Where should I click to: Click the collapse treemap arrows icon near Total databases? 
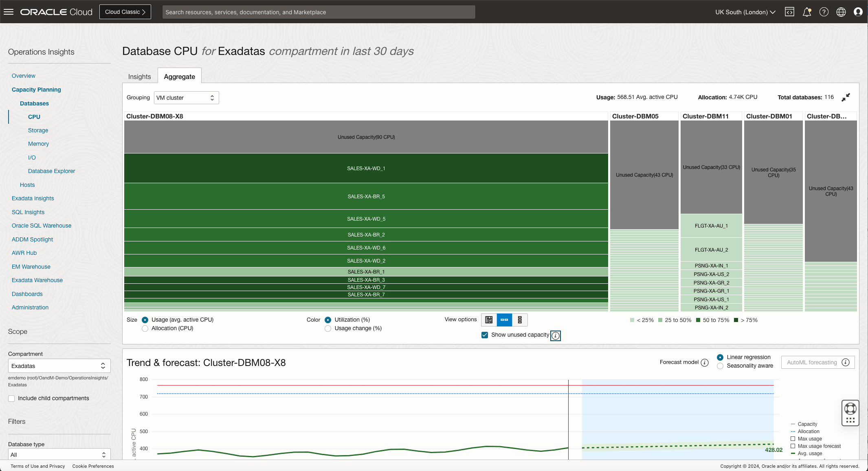coord(846,97)
